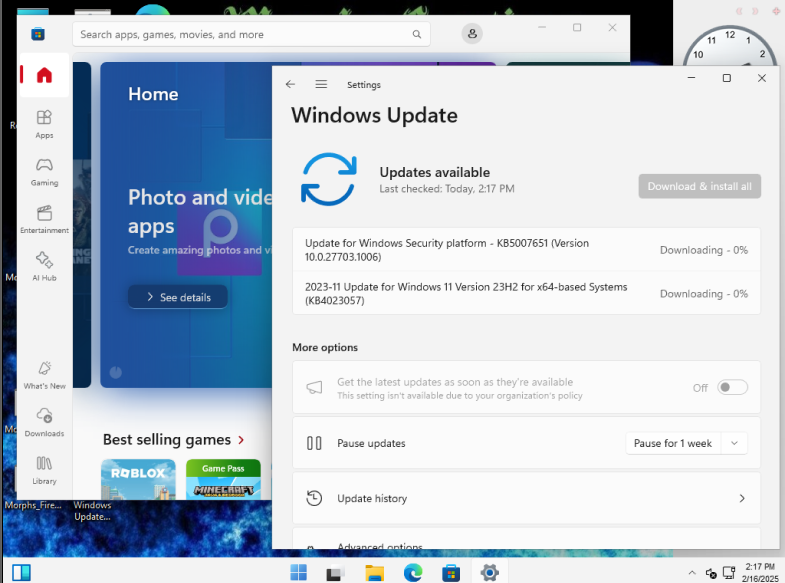This screenshot has width=785, height=583.
Task: Go back in the Settings window
Action: pos(290,84)
